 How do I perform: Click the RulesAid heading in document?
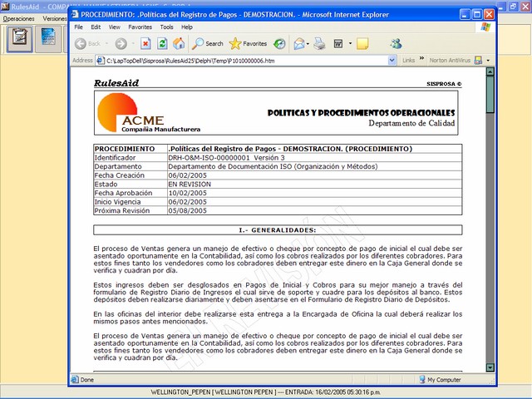coord(116,83)
